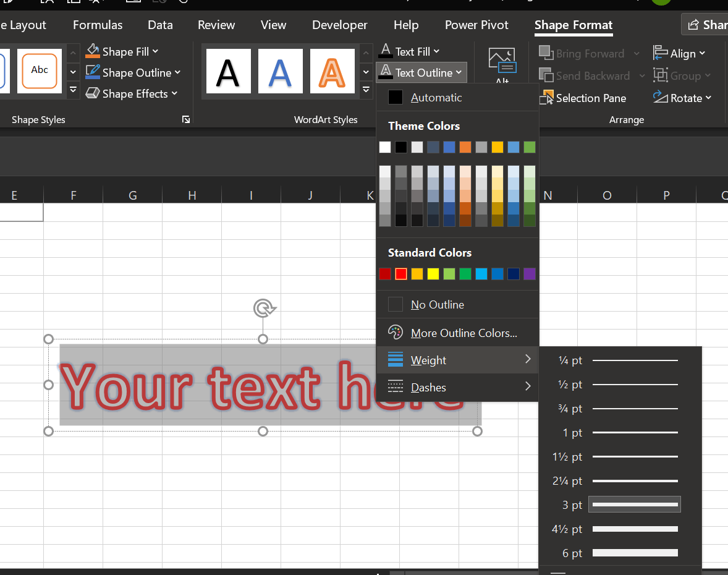Choose Automatic outline color
This screenshot has height=575, width=728.
pos(457,98)
